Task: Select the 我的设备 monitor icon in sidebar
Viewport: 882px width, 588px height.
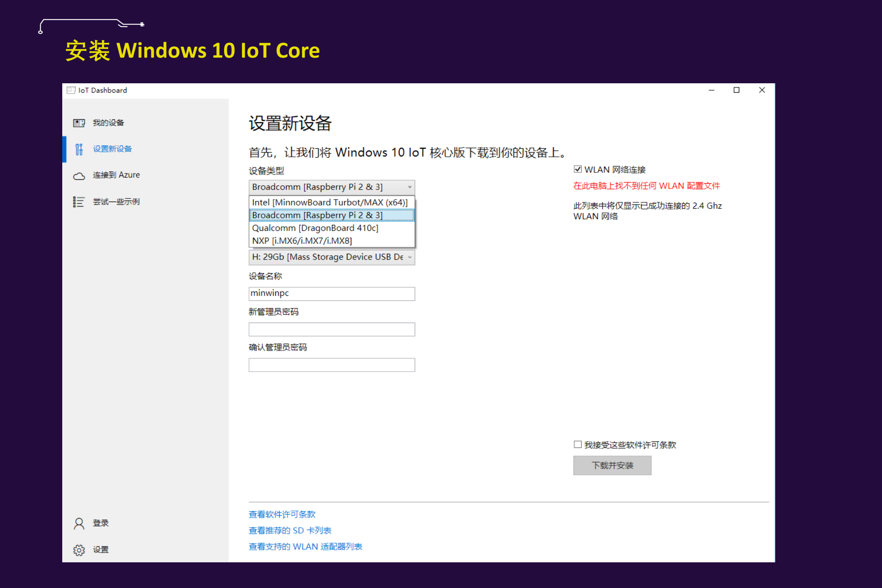Action: tap(79, 123)
